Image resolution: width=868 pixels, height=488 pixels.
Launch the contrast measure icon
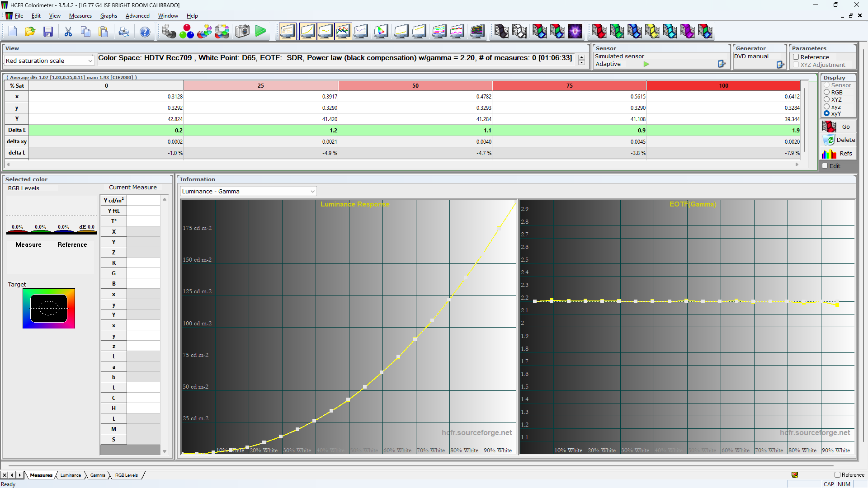coord(576,32)
